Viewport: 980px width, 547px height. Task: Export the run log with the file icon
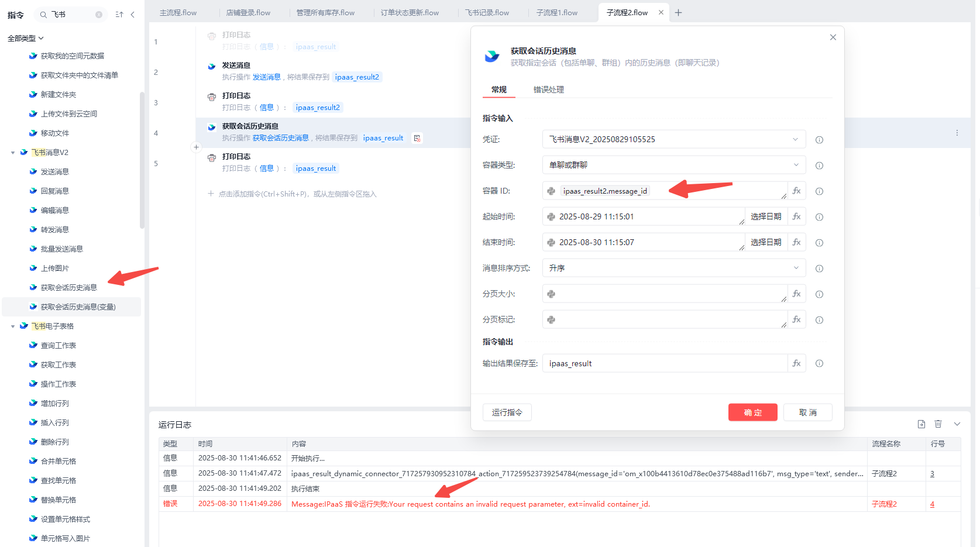coord(921,424)
